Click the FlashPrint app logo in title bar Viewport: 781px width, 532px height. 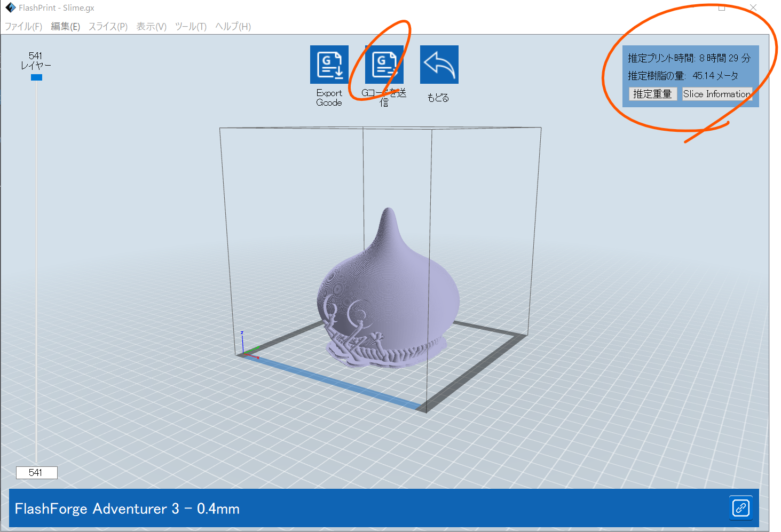(10, 7)
